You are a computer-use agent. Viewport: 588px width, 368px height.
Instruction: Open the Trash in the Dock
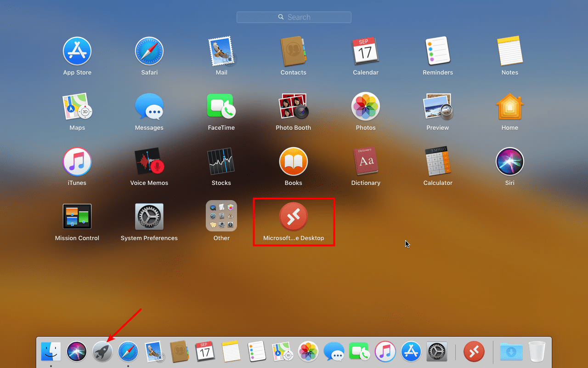pos(537,352)
